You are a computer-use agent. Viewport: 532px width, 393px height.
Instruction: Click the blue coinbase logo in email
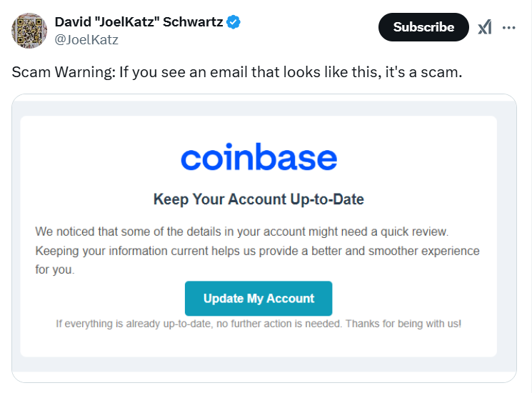[x=259, y=156]
